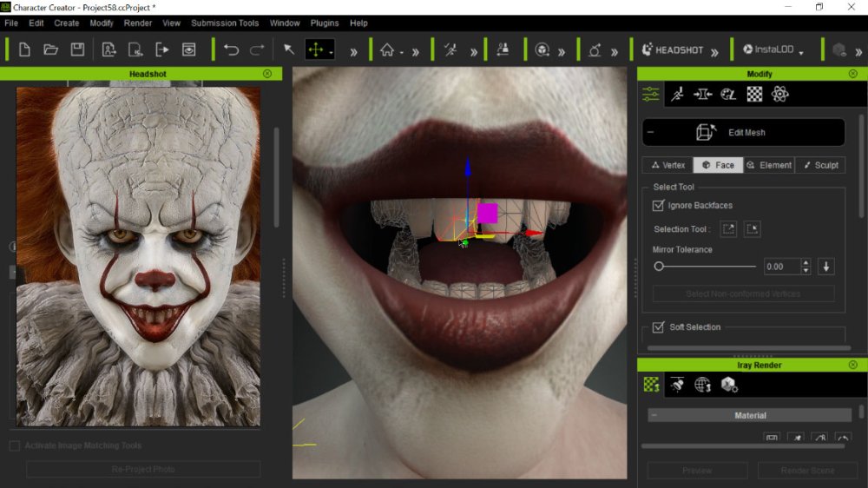This screenshot has width=868, height=488.
Task: Open Iray light settings icon
Action: pos(677,385)
